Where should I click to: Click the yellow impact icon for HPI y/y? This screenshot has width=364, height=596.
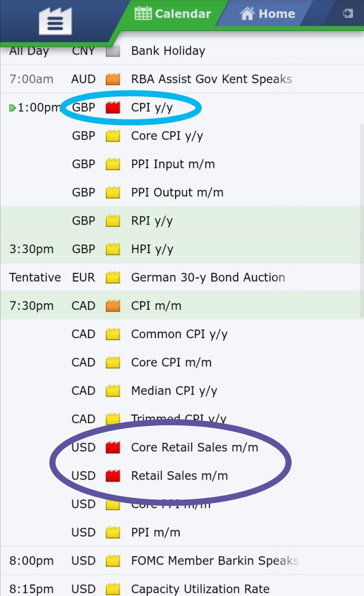click(113, 249)
